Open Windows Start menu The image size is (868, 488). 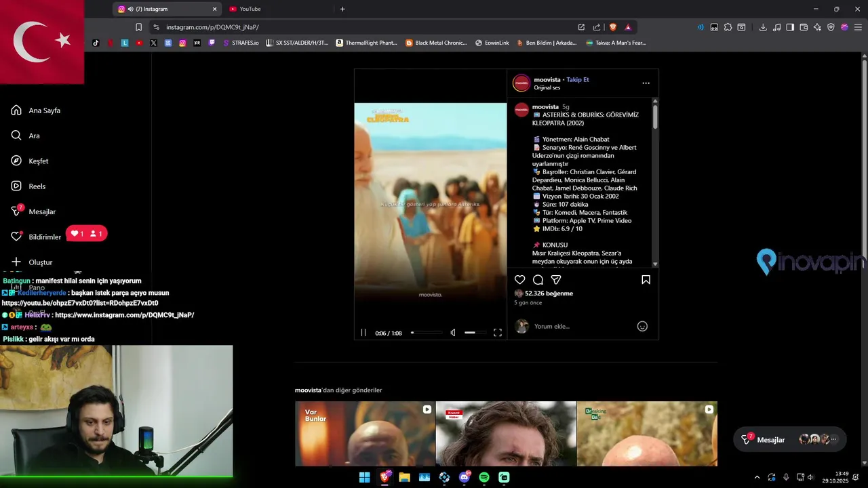(364, 477)
